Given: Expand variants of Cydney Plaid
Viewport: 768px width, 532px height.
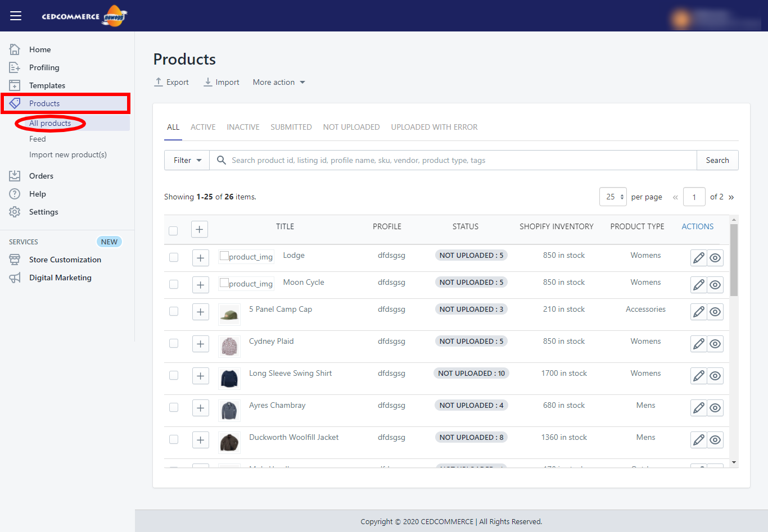Looking at the screenshot, I should click(200, 344).
